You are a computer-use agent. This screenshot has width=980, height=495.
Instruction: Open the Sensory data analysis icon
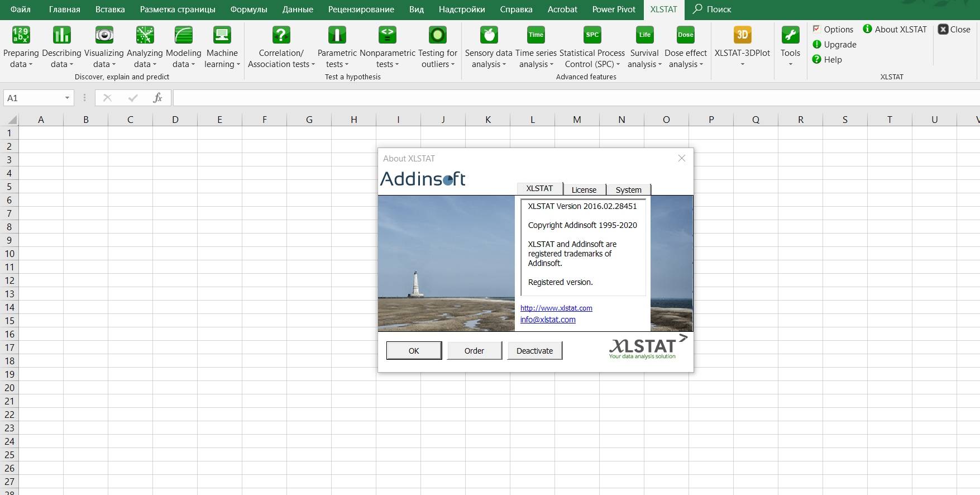pyautogui.click(x=489, y=35)
